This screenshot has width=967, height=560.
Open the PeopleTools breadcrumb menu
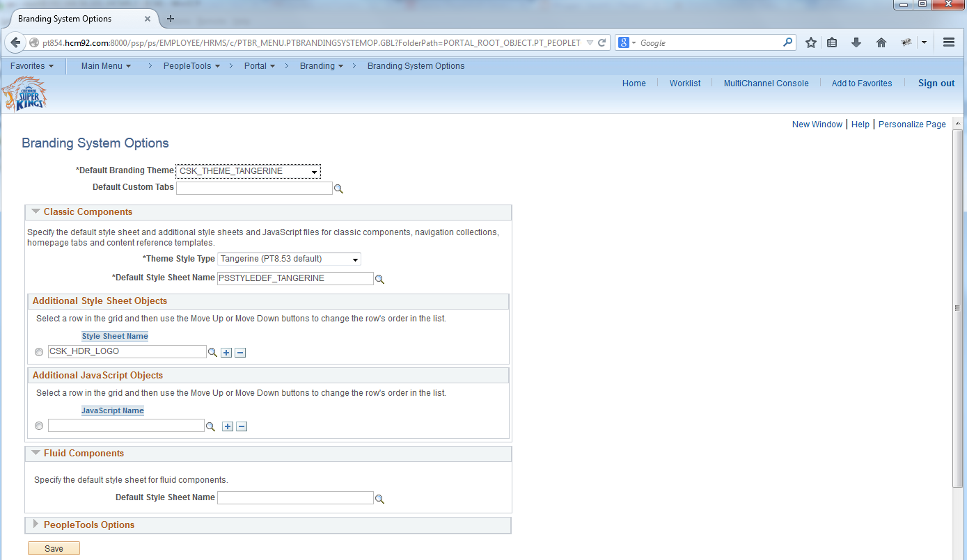pyautogui.click(x=191, y=65)
